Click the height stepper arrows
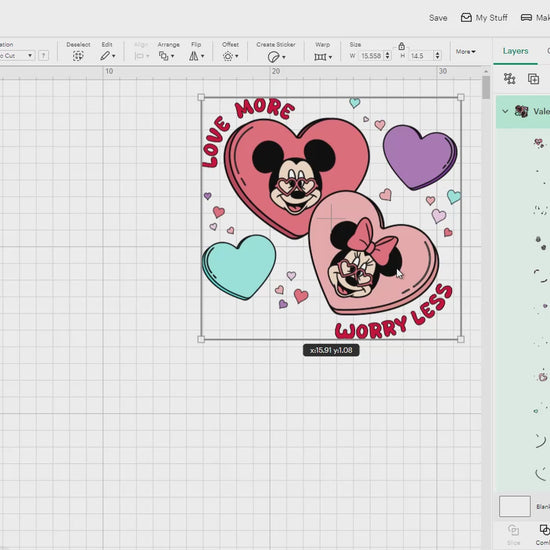550x550 pixels. [437, 55]
